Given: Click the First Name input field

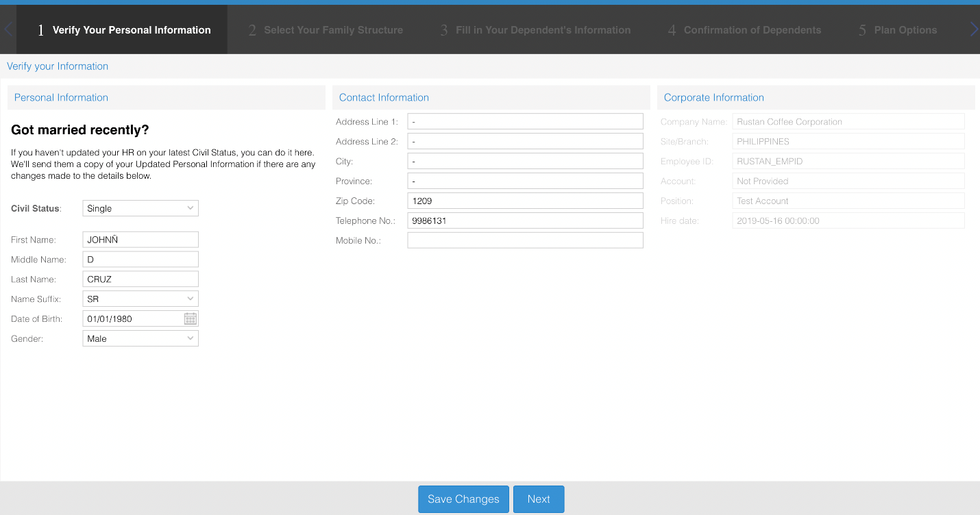Looking at the screenshot, I should tap(140, 240).
